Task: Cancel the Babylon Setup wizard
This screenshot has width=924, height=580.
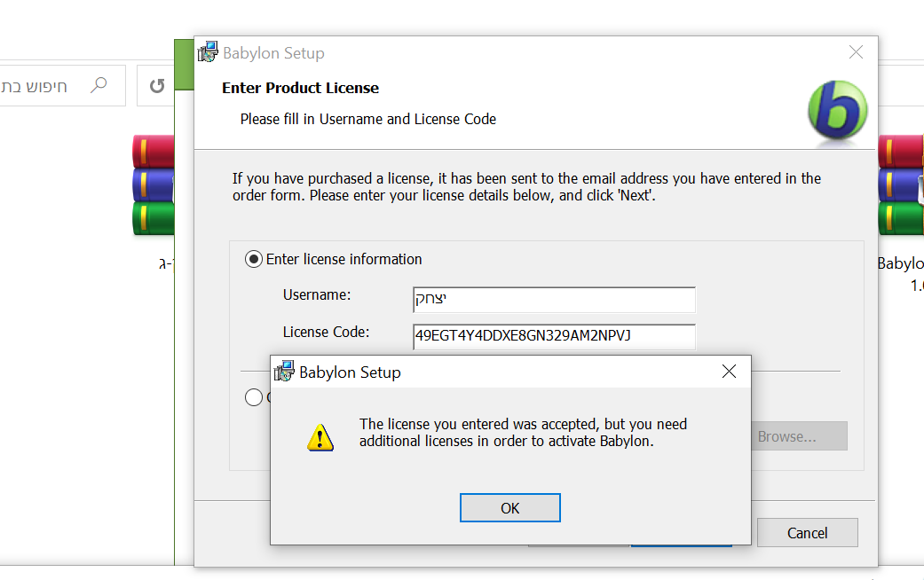Action: (808, 533)
